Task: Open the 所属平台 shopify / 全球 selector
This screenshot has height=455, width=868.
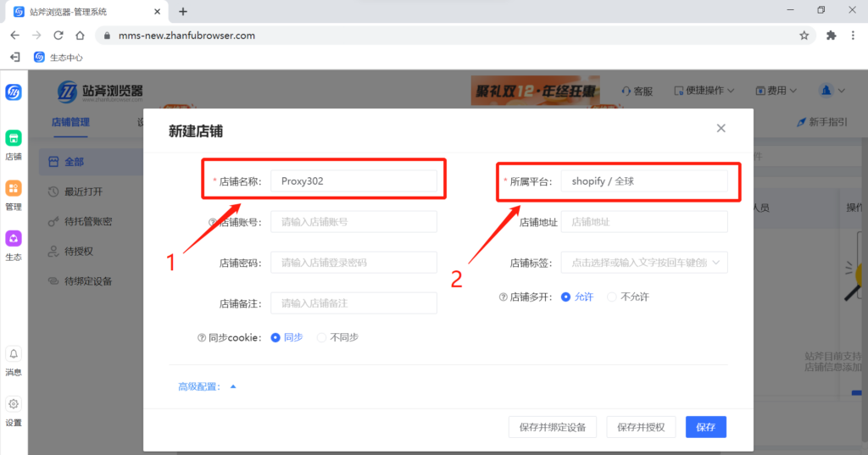Action: [x=644, y=181]
